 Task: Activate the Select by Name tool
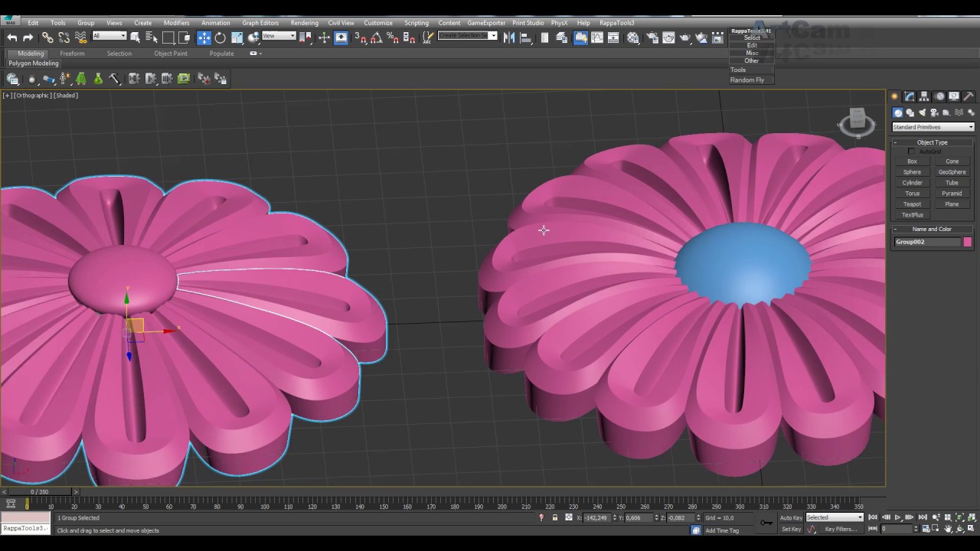click(x=151, y=37)
